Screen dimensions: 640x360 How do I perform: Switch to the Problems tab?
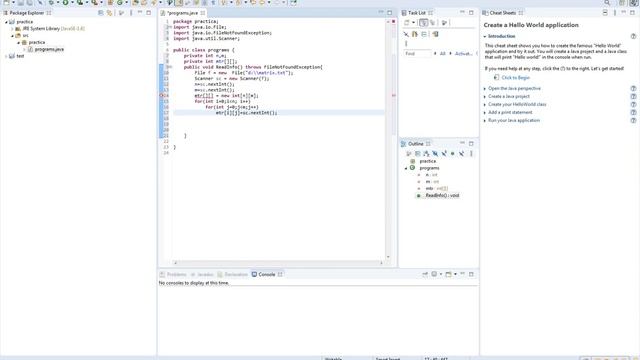[x=173, y=274]
